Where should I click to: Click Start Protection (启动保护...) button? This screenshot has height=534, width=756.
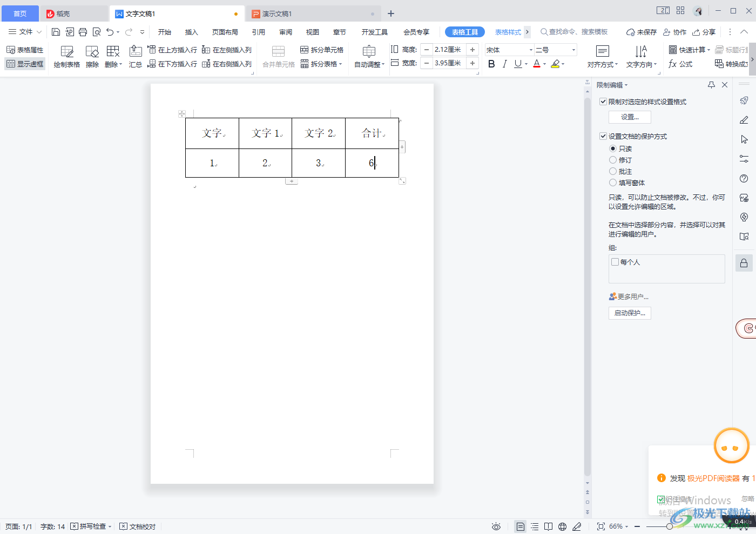click(630, 313)
